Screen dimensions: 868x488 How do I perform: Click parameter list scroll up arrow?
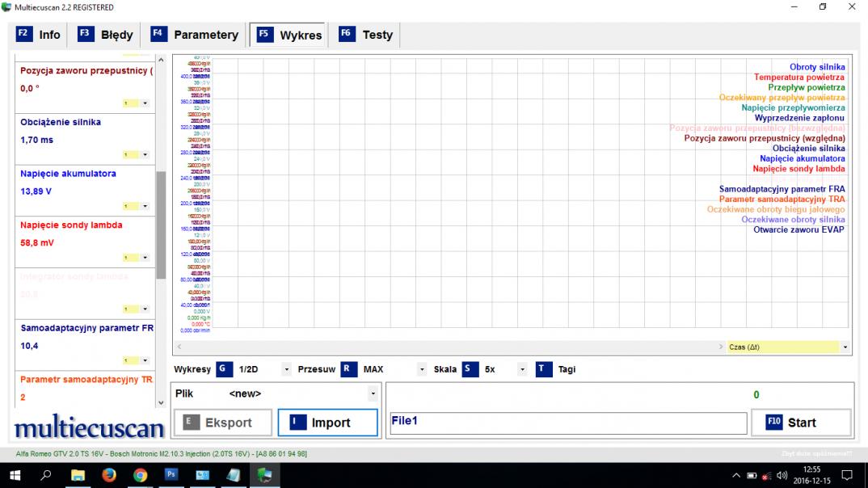(161, 60)
